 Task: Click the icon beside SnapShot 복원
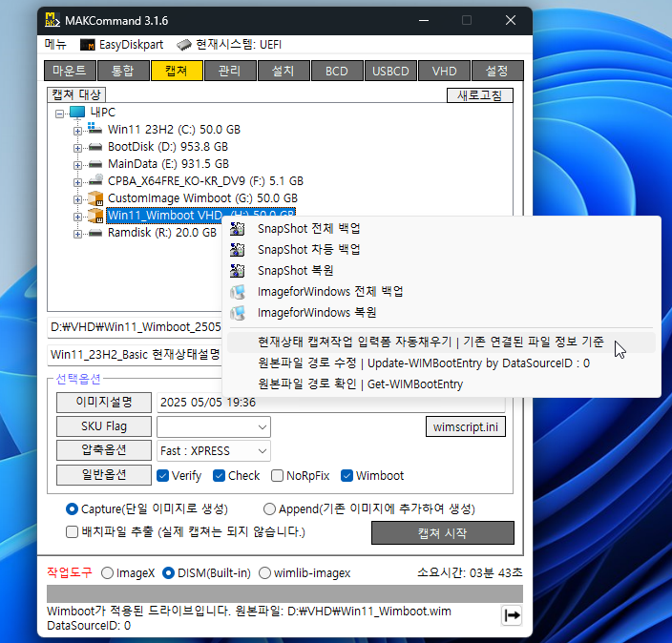(x=237, y=271)
